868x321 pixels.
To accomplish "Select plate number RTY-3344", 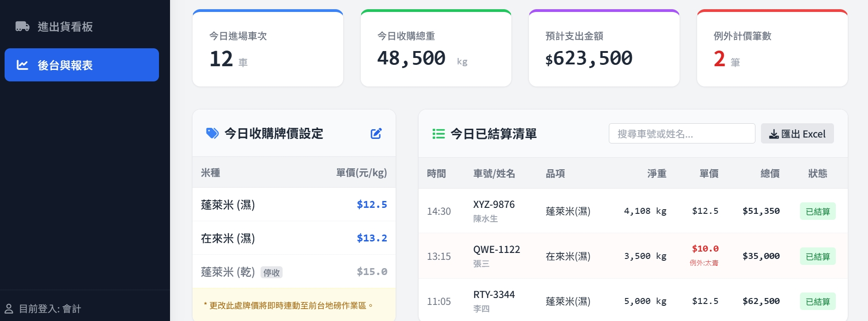I will click(494, 294).
